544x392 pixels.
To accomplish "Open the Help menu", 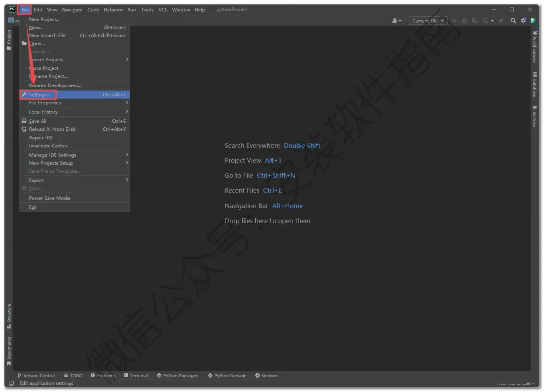I will pyautogui.click(x=200, y=10).
